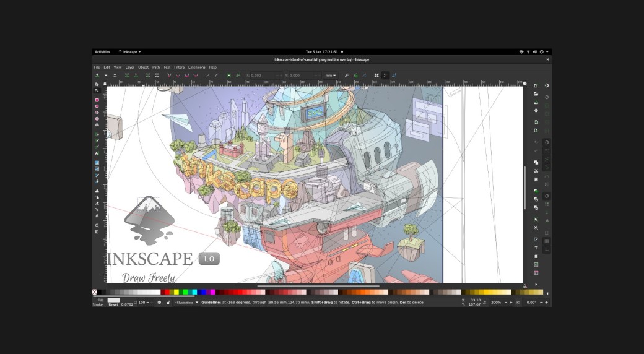
Task: Make selected nodes smooth
Action: pos(178,76)
